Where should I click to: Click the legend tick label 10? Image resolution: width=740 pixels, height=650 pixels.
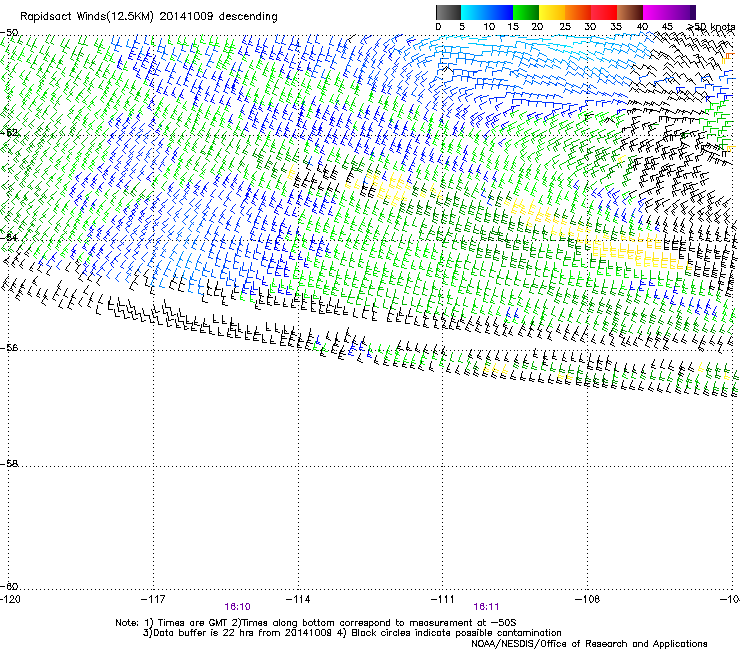[x=489, y=27]
